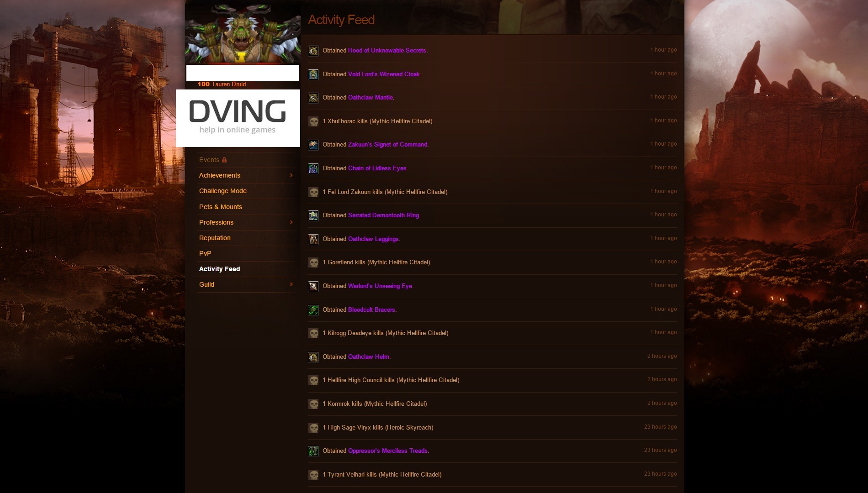The height and width of the screenshot is (493, 868).
Task: Open Warlord's Unseeing Eye link
Action: pos(380,286)
